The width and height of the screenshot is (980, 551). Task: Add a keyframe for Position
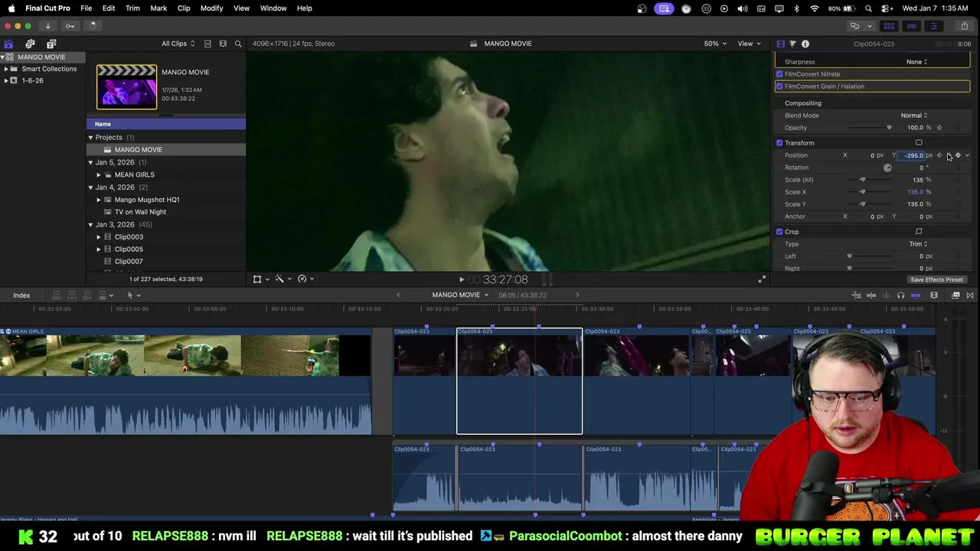click(x=958, y=155)
